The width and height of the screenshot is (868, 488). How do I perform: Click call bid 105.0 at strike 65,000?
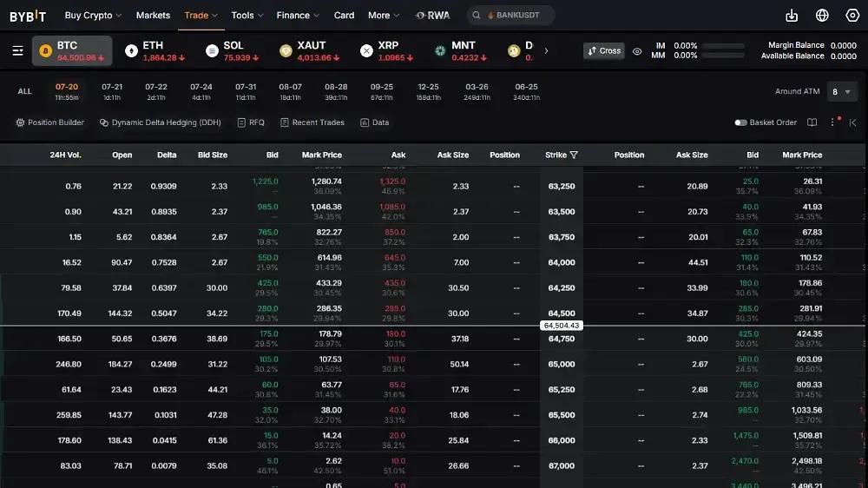coord(268,359)
